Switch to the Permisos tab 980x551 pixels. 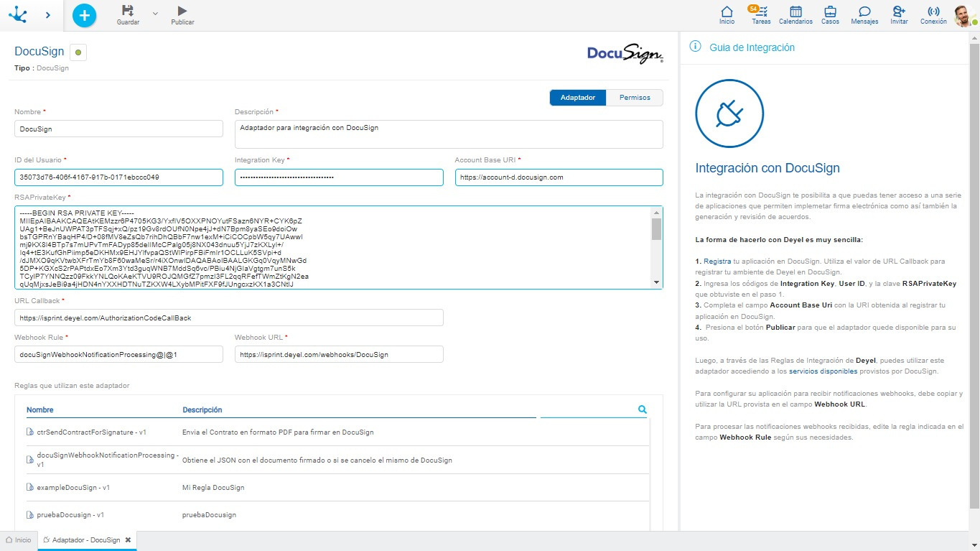[634, 97]
